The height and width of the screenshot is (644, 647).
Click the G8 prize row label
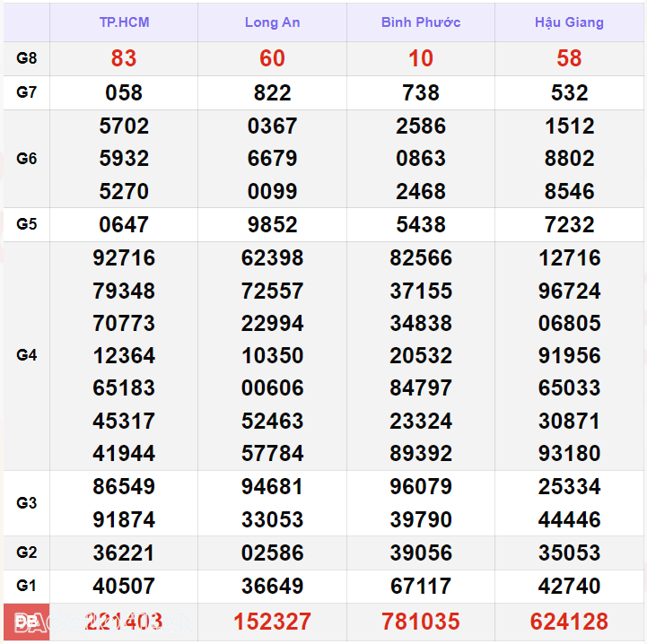pyautogui.click(x=27, y=58)
